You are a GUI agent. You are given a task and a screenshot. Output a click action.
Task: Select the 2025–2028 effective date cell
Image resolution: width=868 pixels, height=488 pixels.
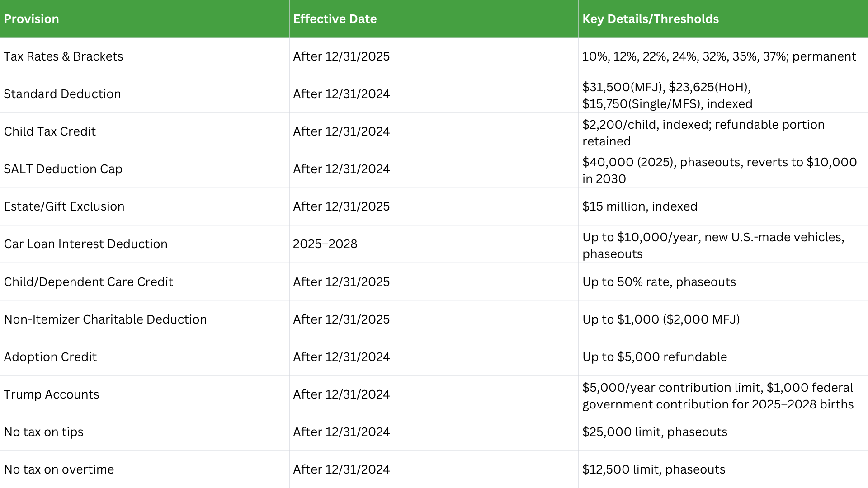tap(434, 244)
